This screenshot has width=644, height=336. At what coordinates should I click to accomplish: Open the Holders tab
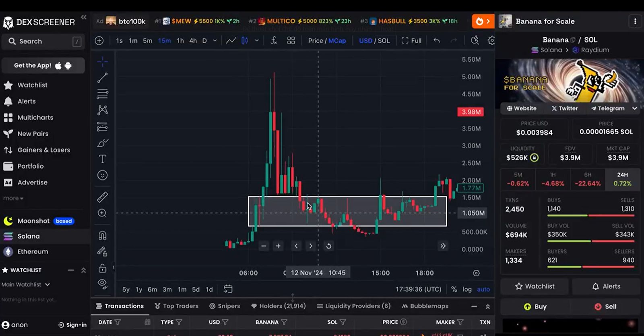pyautogui.click(x=278, y=306)
